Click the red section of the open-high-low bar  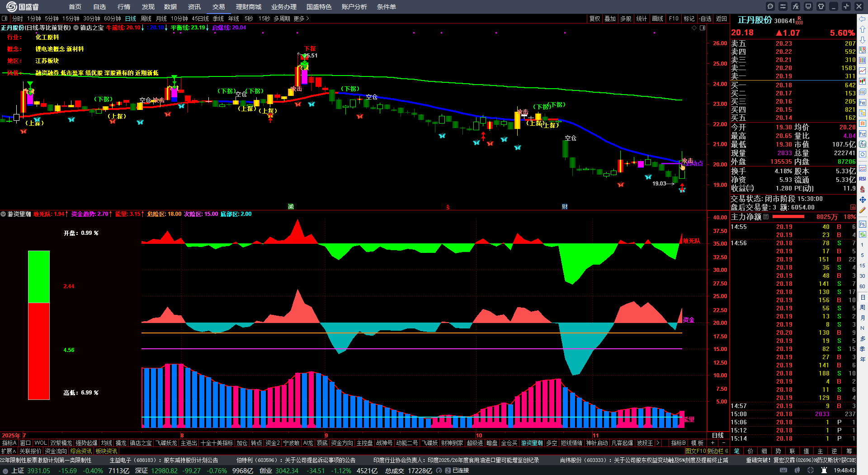pos(39,351)
